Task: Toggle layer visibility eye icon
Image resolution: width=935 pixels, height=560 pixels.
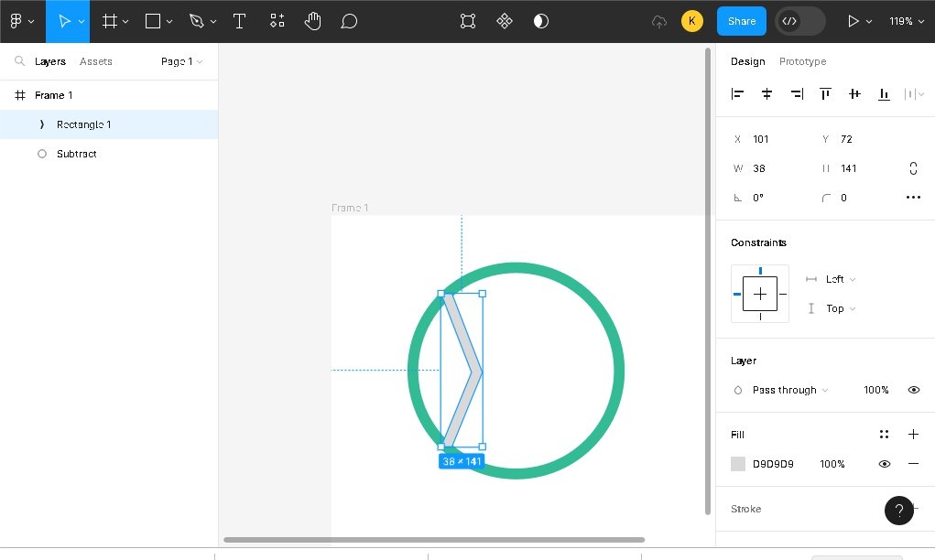Action: (x=913, y=390)
